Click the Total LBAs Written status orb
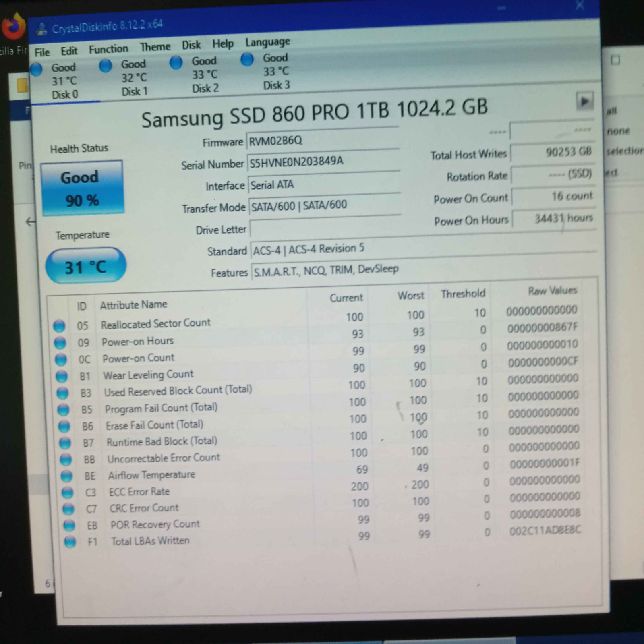This screenshot has width=644, height=644. click(70, 542)
